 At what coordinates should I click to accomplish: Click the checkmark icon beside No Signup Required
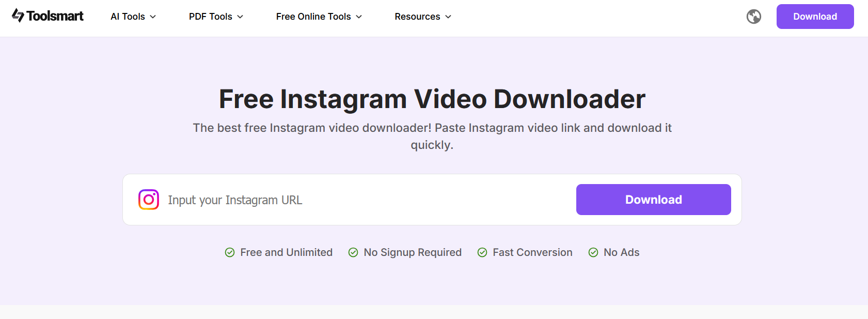353,252
